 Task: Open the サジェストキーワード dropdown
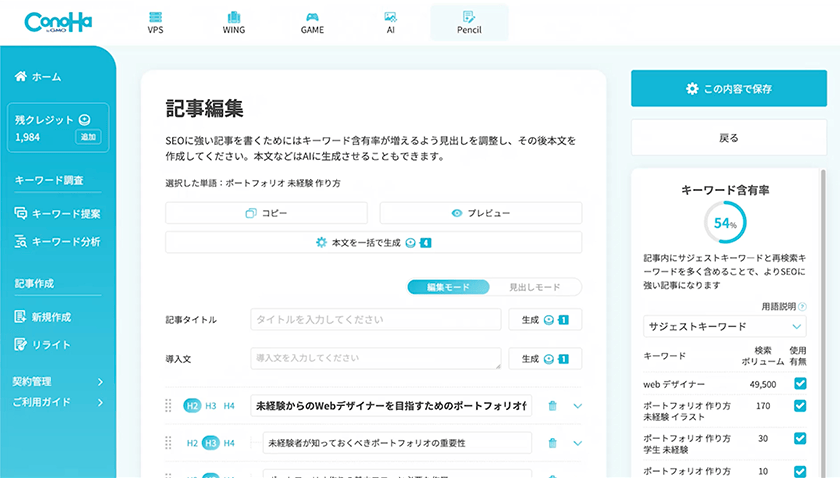point(724,326)
